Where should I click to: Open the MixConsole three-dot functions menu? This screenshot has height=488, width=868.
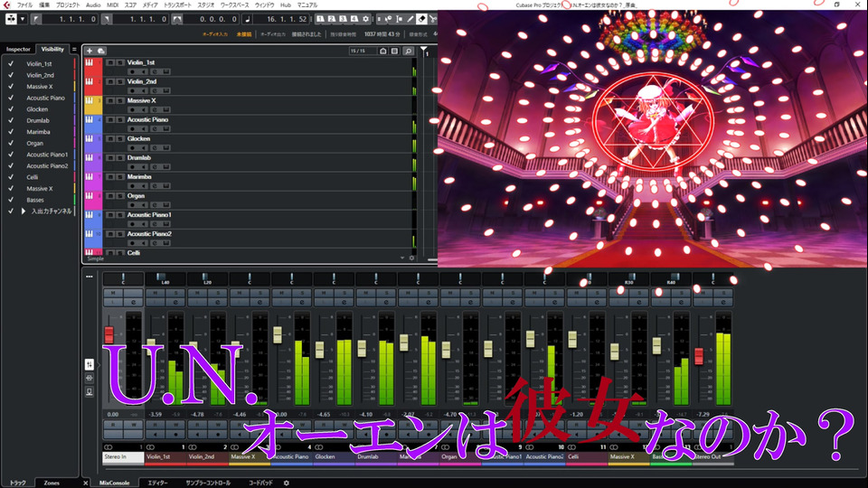(90, 277)
